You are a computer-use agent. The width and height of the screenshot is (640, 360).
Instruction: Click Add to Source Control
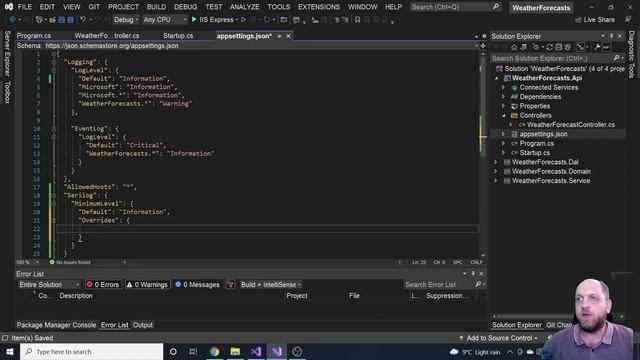pyautogui.click(x=499, y=338)
